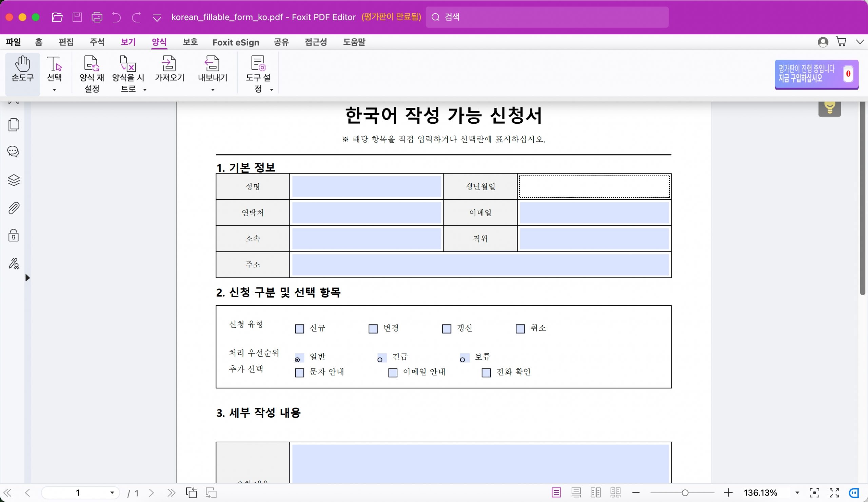Screen dimensions: 868x502
Task: Click the Export (내보내기) form data icon
Action: coord(212,64)
